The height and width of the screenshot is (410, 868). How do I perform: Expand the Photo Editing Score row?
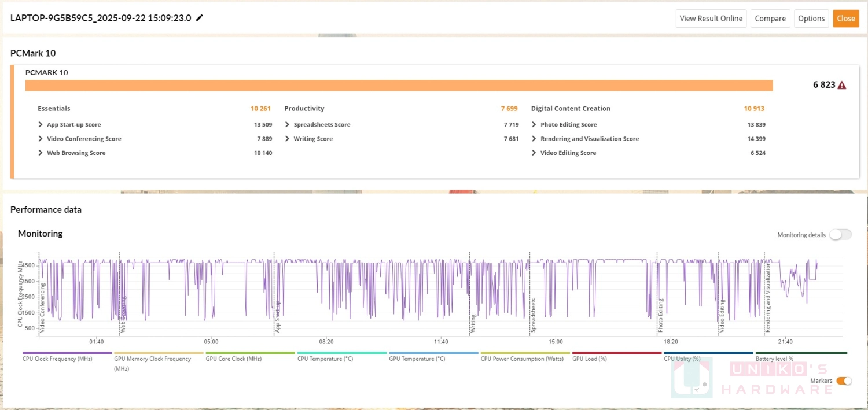(534, 125)
